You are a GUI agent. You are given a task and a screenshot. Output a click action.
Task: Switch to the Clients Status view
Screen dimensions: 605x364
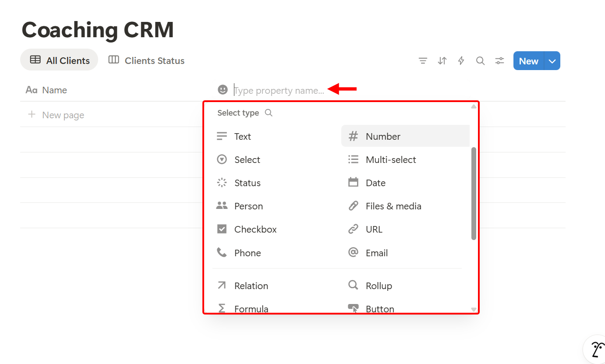146,60
